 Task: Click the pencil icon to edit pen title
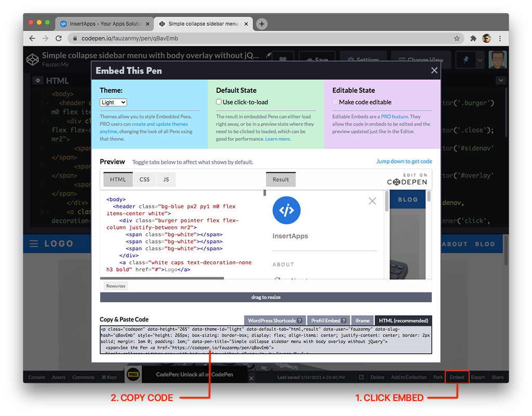pos(269,55)
